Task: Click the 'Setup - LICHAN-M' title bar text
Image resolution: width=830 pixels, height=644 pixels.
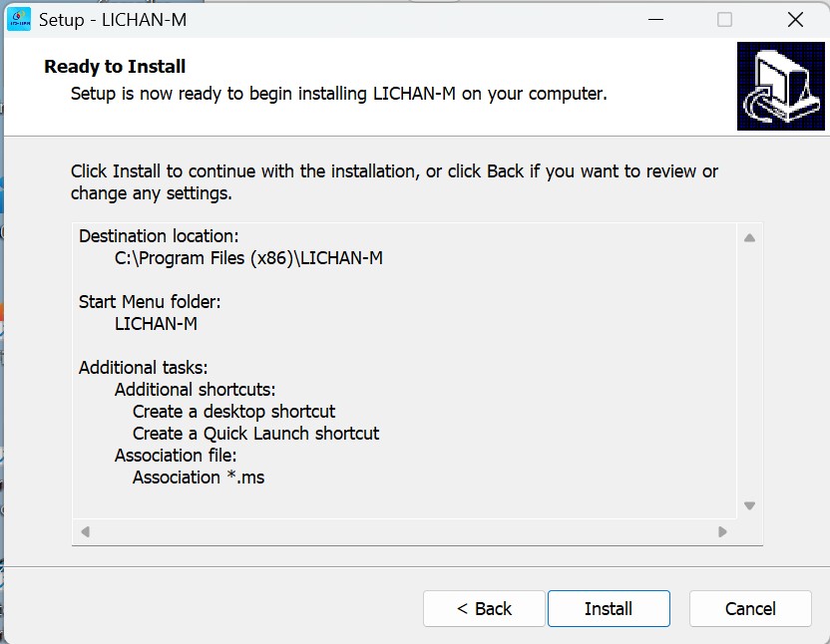Action: (113, 20)
